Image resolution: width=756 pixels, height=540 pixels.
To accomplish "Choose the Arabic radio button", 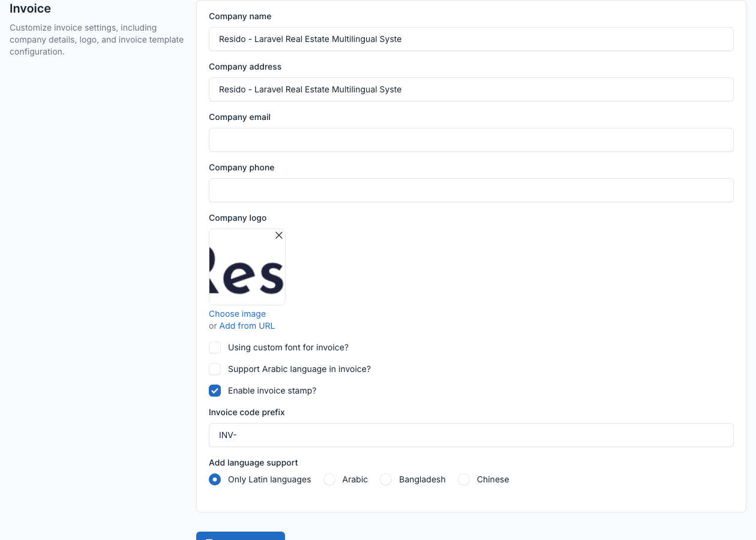I will pos(329,479).
